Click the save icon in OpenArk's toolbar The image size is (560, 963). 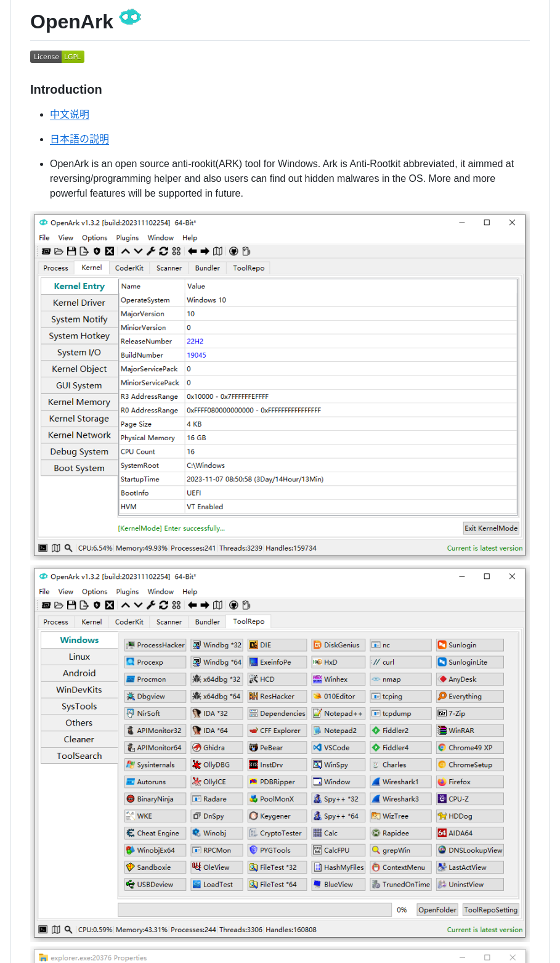(70, 251)
